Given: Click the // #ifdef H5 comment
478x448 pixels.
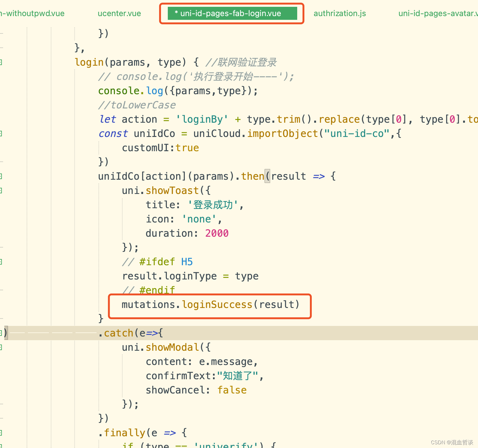Looking at the screenshot, I should click(157, 262).
